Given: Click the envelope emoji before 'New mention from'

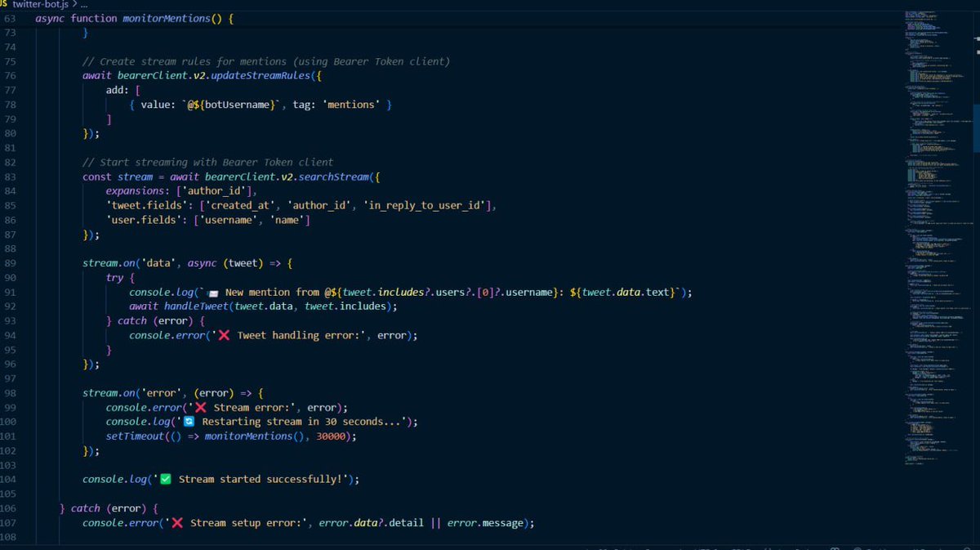Looking at the screenshot, I should pos(212,293).
